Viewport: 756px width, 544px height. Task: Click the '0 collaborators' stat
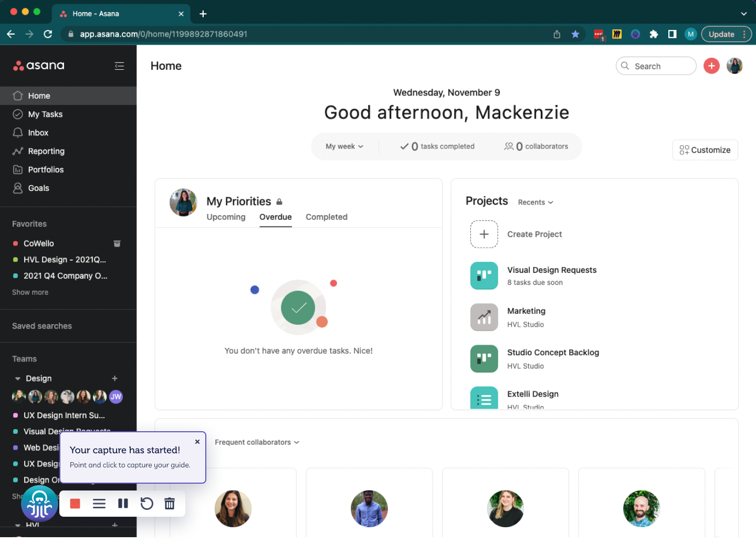coord(536,146)
